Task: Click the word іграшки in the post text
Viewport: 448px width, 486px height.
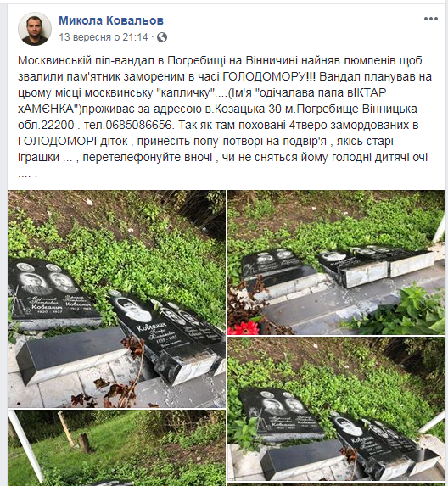Action: [x=39, y=157]
